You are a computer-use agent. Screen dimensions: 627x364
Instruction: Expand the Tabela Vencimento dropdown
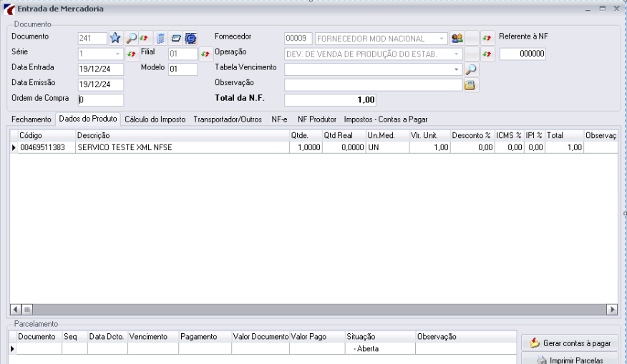point(456,69)
